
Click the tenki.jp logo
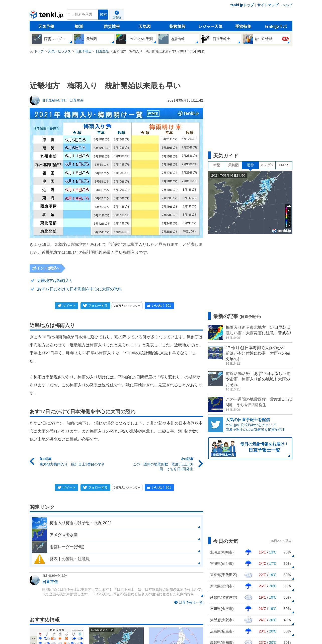point(46,15)
